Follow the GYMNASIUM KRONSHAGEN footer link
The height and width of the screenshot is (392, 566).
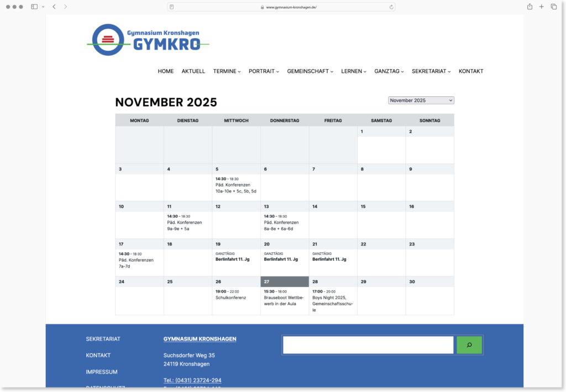click(199, 338)
